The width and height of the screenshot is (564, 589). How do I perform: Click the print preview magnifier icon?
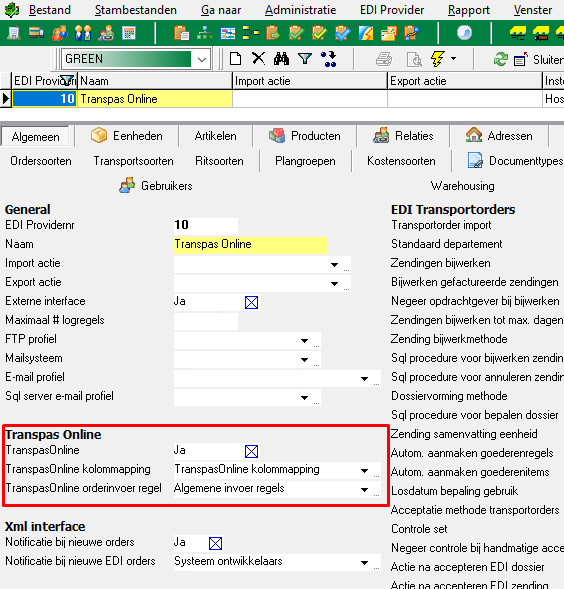pos(414,59)
